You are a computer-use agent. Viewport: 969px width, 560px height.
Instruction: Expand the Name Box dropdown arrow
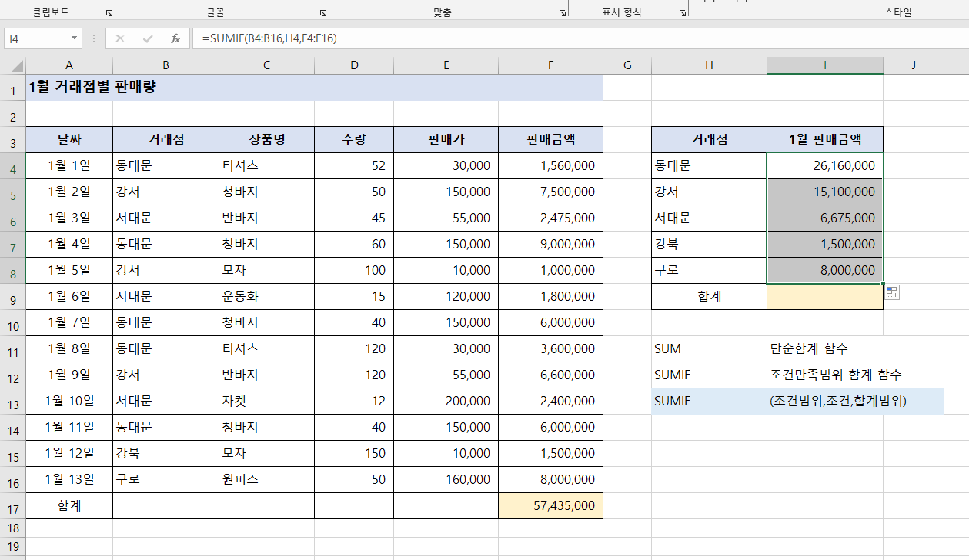point(75,38)
